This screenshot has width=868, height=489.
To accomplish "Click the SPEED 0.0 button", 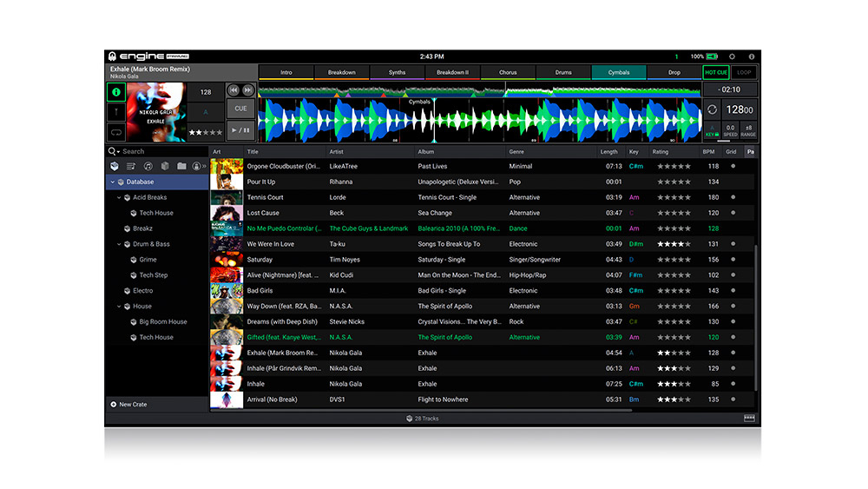I will pyautogui.click(x=730, y=130).
